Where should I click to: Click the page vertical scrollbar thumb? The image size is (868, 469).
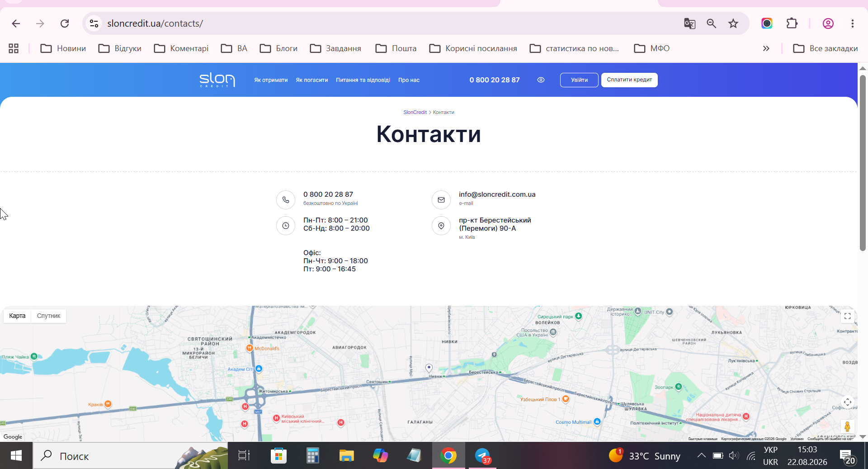click(x=863, y=163)
